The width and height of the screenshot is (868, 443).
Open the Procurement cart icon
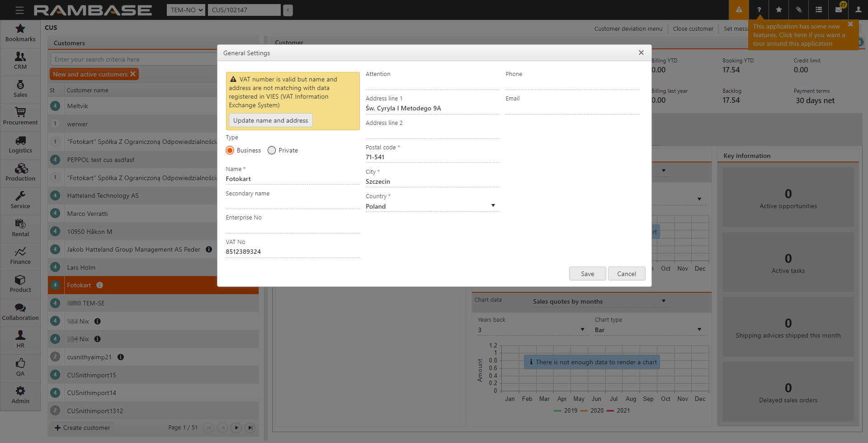click(20, 112)
